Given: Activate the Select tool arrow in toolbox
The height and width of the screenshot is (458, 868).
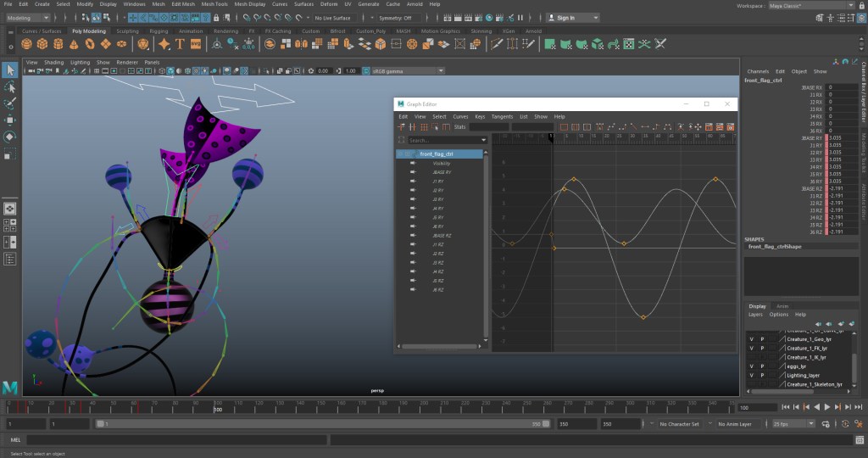Looking at the screenshot, I should point(10,70).
